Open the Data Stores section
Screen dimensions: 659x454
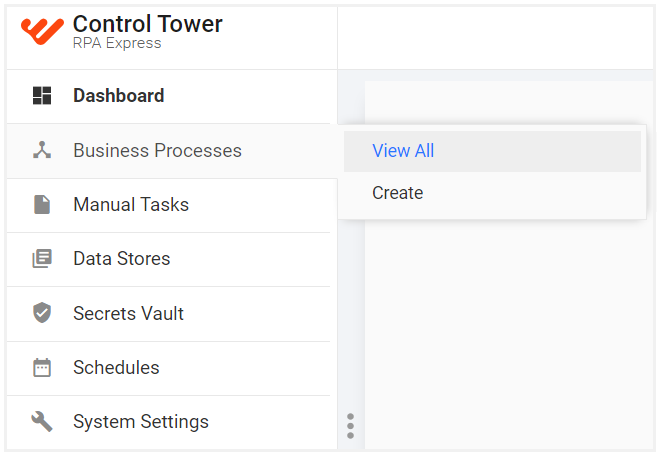[x=171, y=259]
